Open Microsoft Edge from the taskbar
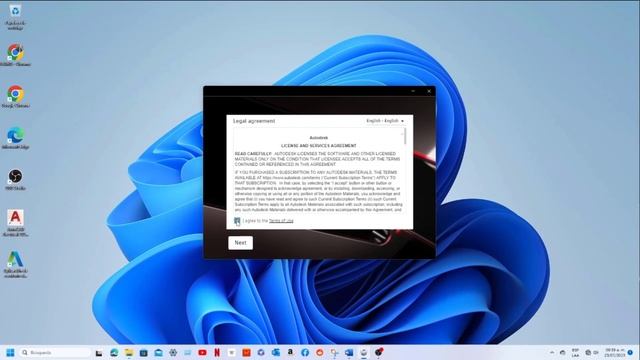The image size is (640, 360). click(114, 352)
